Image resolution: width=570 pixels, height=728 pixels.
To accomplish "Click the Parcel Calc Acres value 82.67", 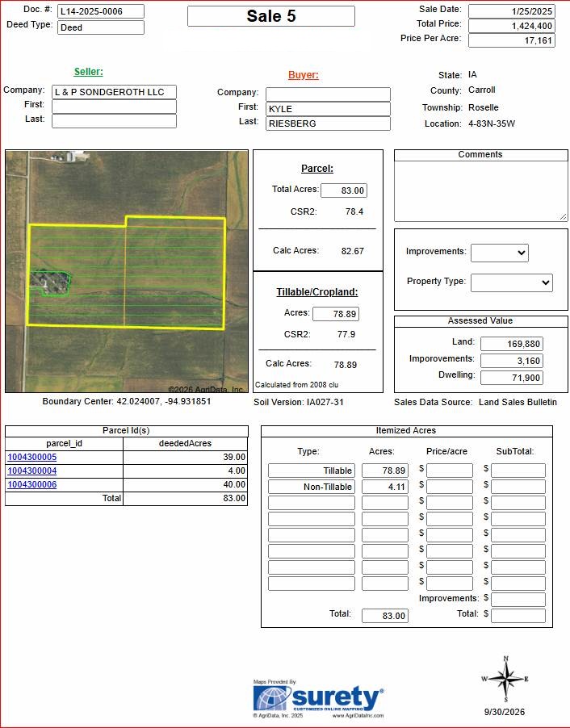I will pos(353,251).
